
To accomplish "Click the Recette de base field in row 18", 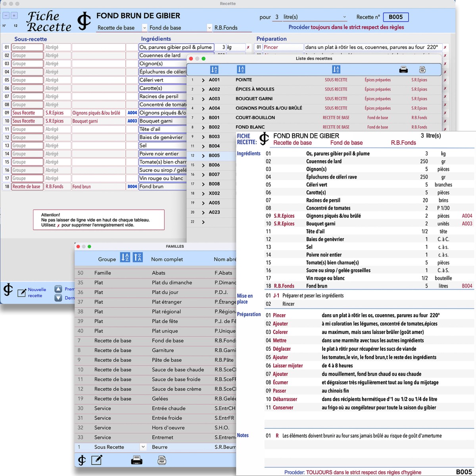I will 27,186.
